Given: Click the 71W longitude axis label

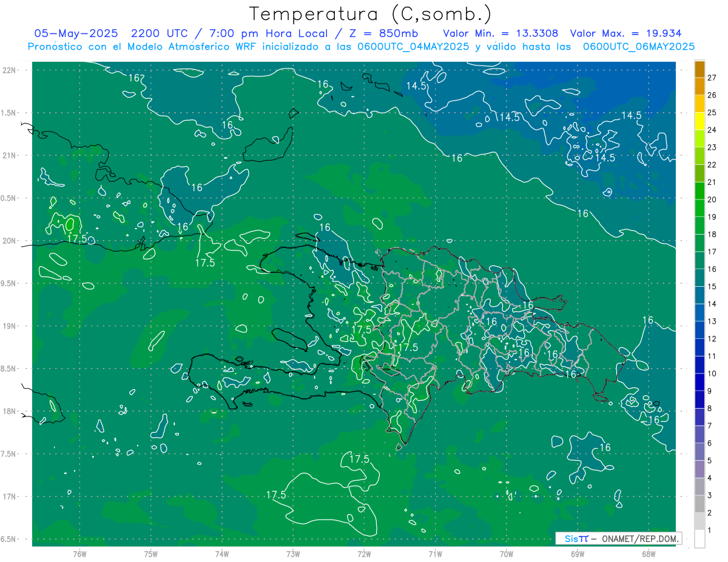Looking at the screenshot, I should click(435, 554).
